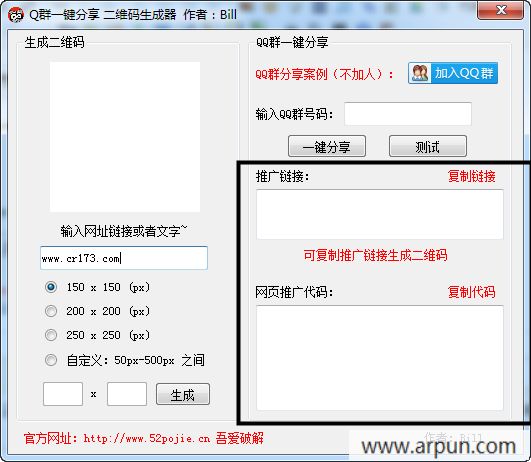Click the 复制链接 link
Viewport: 531px width, 462px height.
point(471,176)
